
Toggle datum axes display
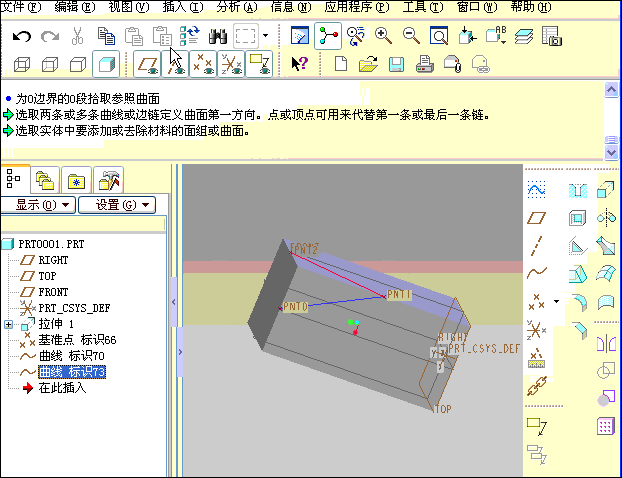pyautogui.click(x=175, y=64)
